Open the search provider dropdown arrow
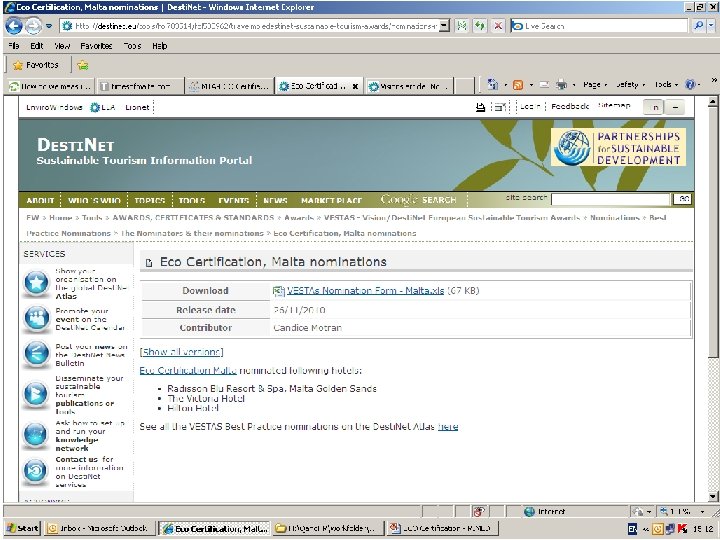 point(711,26)
